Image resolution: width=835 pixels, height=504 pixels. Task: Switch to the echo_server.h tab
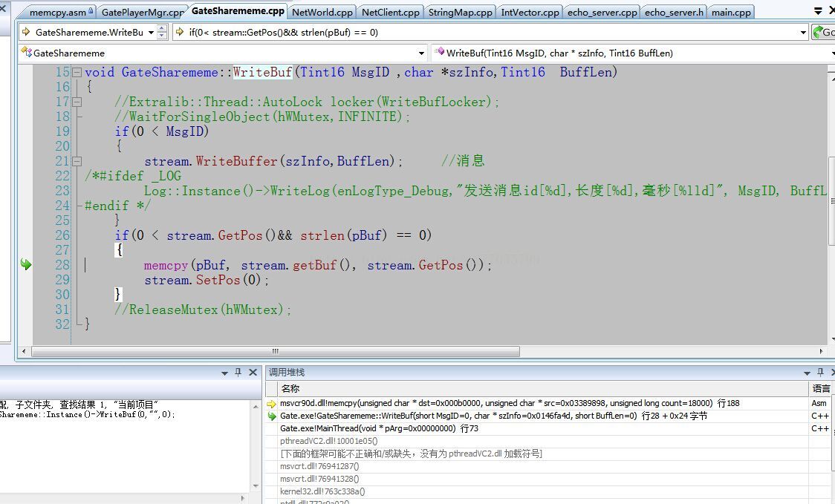(674, 12)
